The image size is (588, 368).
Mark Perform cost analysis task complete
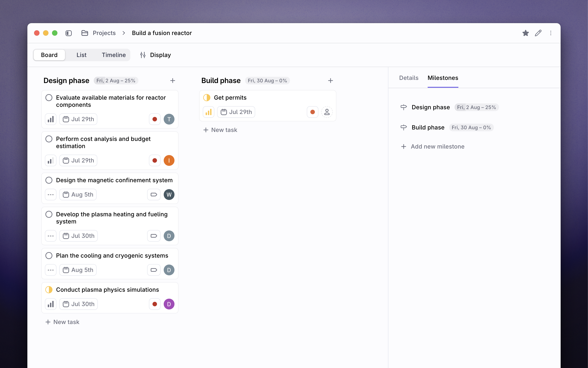pyautogui.click(x=49, y=139)
